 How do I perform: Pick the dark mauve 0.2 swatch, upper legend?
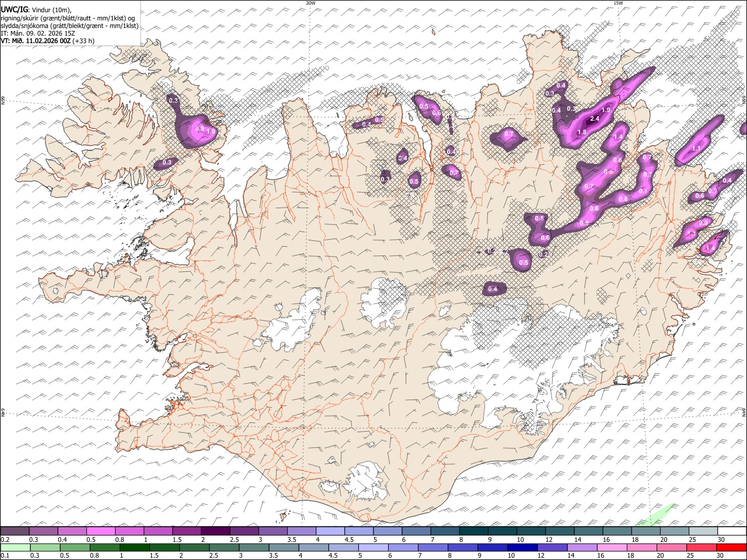click(15, 531)
